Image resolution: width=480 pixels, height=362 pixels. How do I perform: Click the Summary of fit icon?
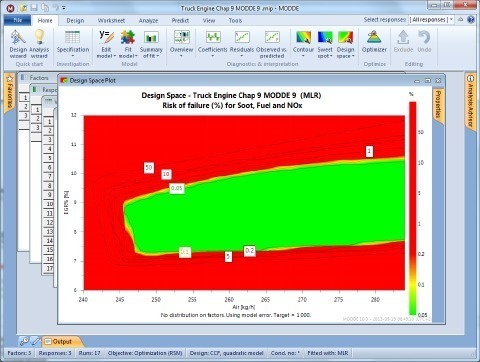pyautogui.click(x=151, y=44)
